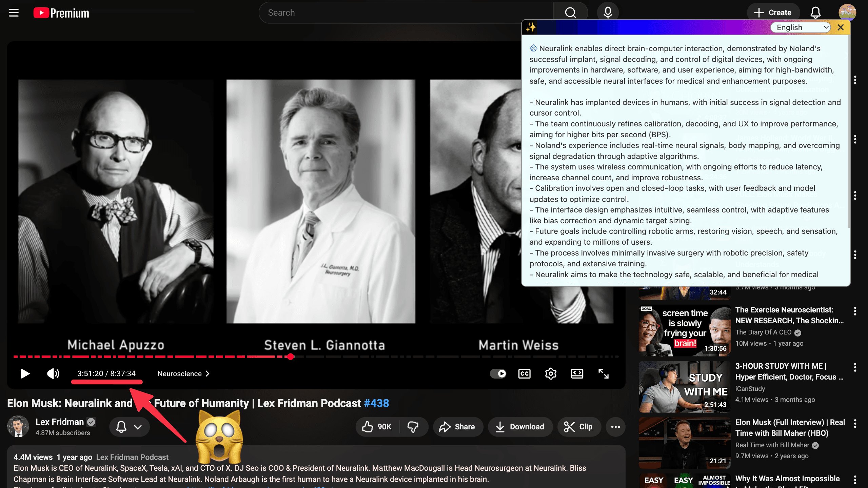This screenshot has height=488, width=868.
Task: Mute the video volume
Action: coord(53,374)
